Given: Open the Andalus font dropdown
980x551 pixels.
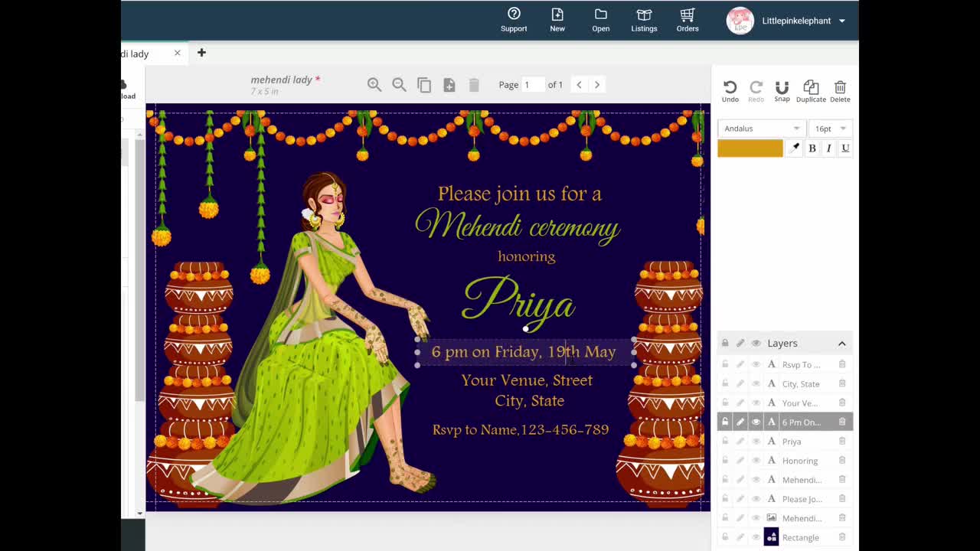Looking at the screenshot, I should [761, 129].
